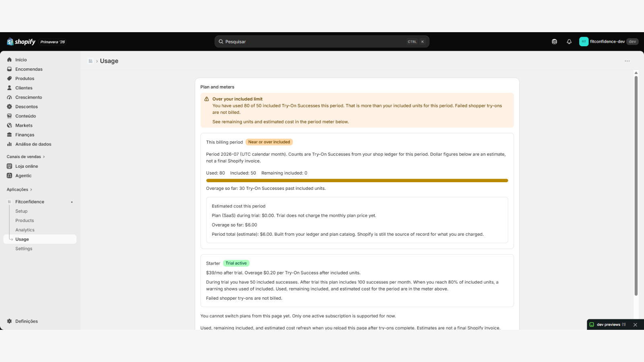Click the Fitconfidence app icon
Screen dimensions: 644x362
click(x=9, y=202)
